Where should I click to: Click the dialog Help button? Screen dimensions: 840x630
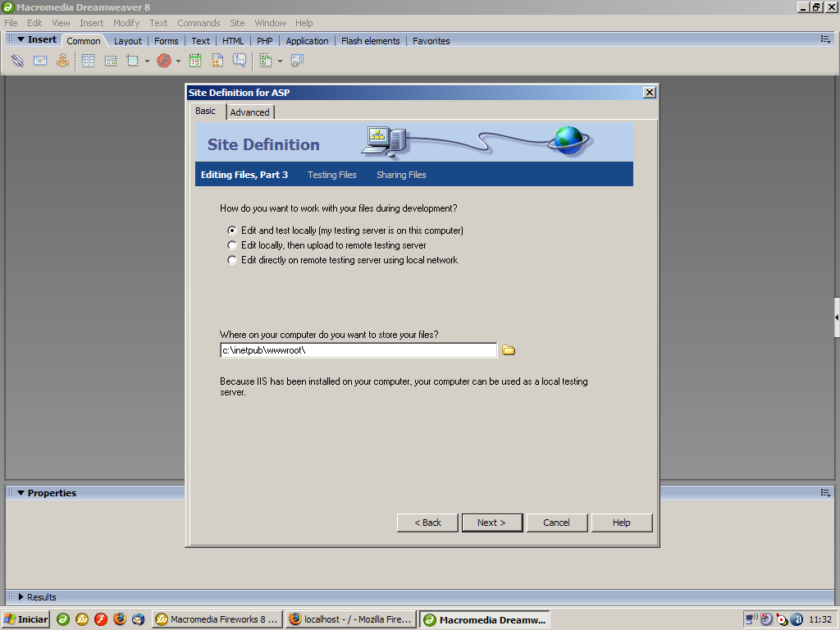click(x=622, y=523)
